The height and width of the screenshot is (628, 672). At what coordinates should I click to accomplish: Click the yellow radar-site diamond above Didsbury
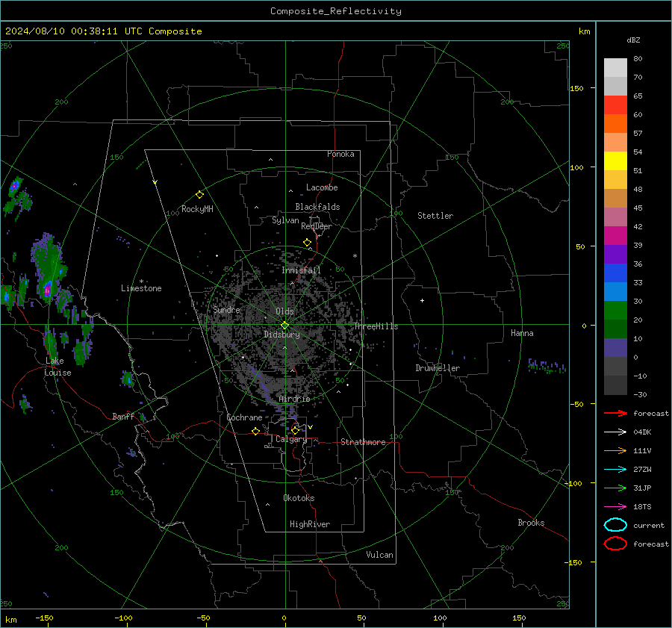pos(285,326)
